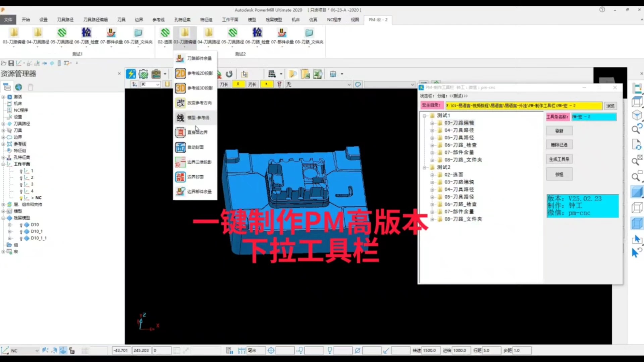This screenshot has width=644, height=362.
Task: Toggle lightbulb of stock model D10_1_1
Action: [x=21, y=238]
